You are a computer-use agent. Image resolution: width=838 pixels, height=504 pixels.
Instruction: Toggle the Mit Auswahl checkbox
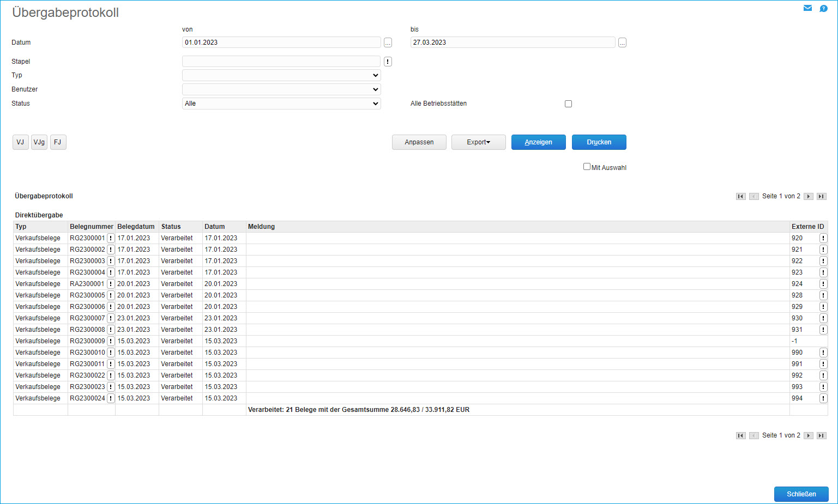(x=587, y=167)
